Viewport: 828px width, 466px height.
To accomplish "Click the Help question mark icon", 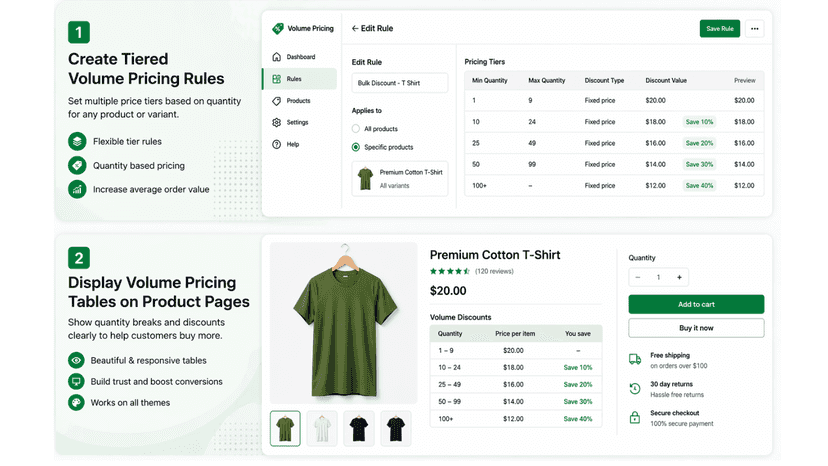I will coord(277,144).
